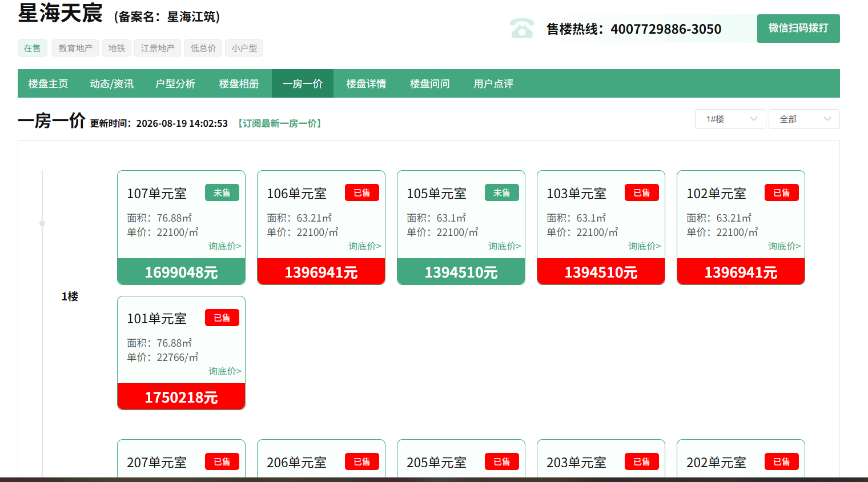Click the 101单元室 title
The image size is (868, 482).
pyautogui.click(x=157, y=319)
